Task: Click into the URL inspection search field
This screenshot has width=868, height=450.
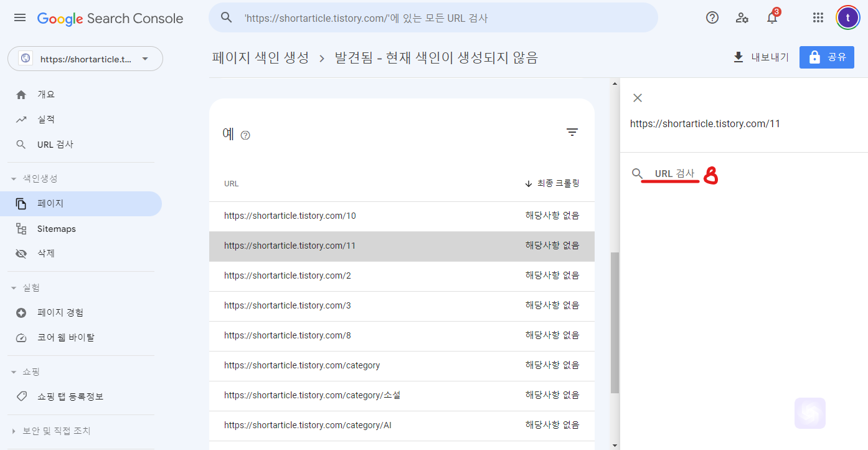Action: (433, 17)
